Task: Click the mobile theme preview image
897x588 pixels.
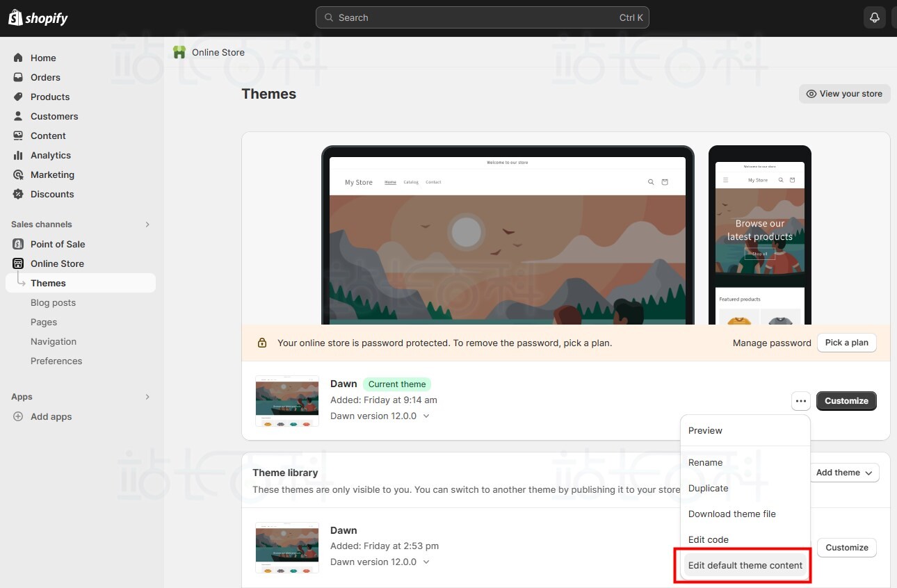Action: coord(760,235)
